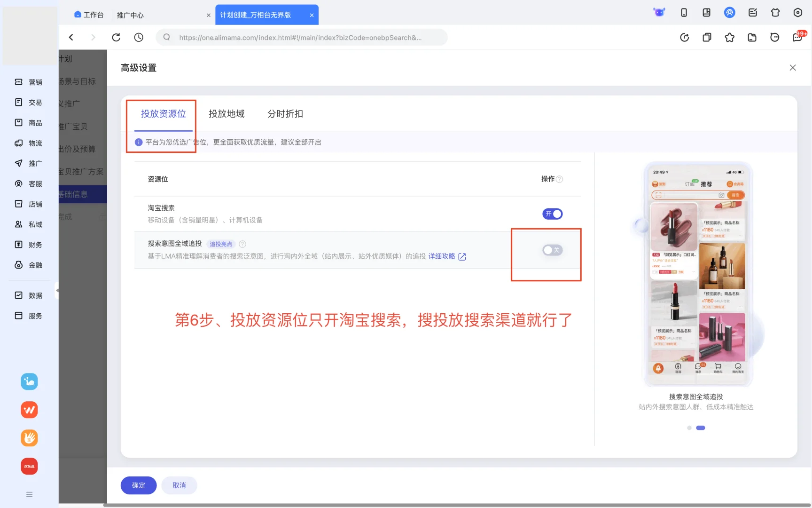Open messages with the 99+ badge
This screenshot has height=508, width=812.
click(797, 38)
